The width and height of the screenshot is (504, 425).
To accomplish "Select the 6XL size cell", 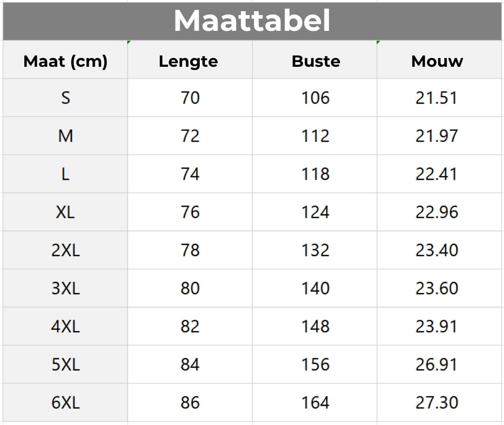I will click(65, 403).
